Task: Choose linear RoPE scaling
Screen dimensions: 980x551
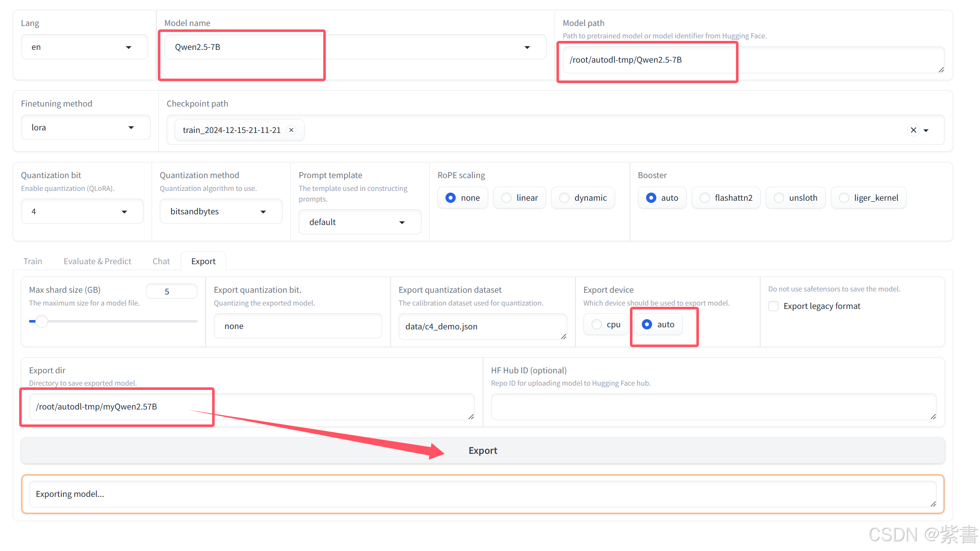Action: (506, 198)
